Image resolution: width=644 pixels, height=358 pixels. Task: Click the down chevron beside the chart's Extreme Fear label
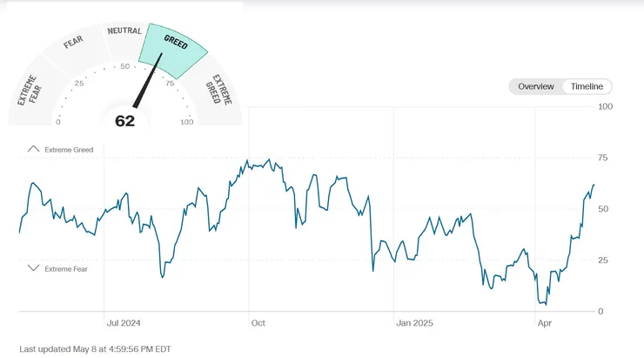pyautogui.click(x=34, y=268)
